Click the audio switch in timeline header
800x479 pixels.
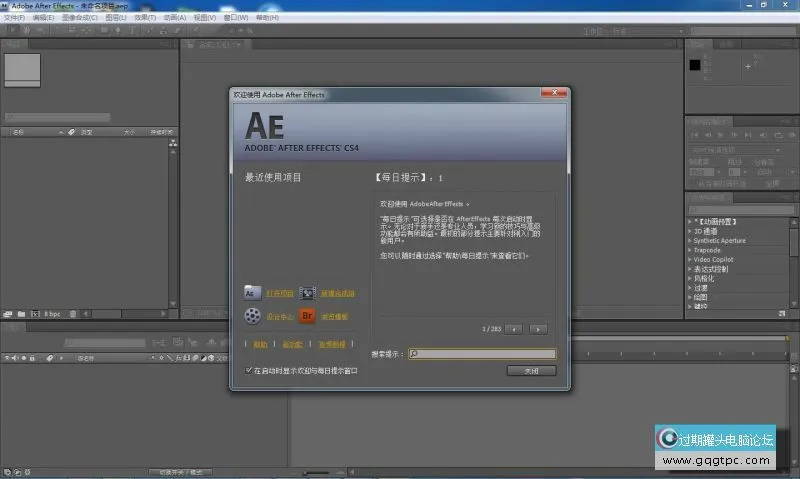click(x=15, y=358)
